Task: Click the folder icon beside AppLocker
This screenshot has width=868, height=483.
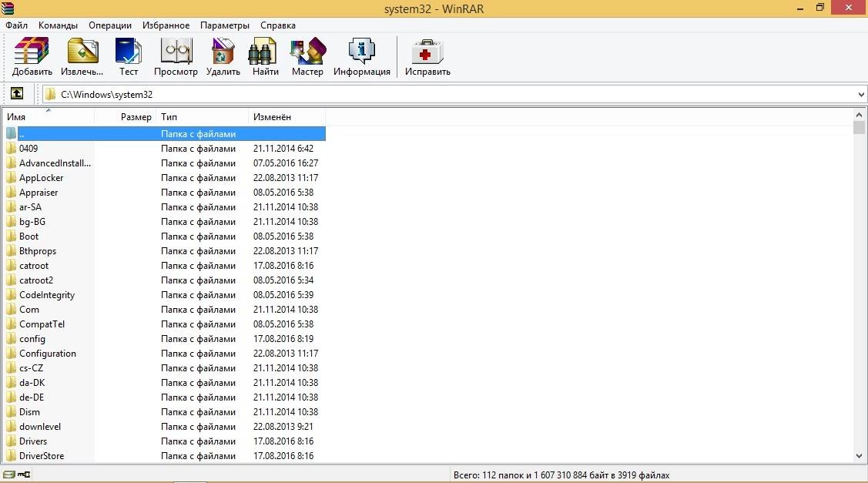Action: 11,178
